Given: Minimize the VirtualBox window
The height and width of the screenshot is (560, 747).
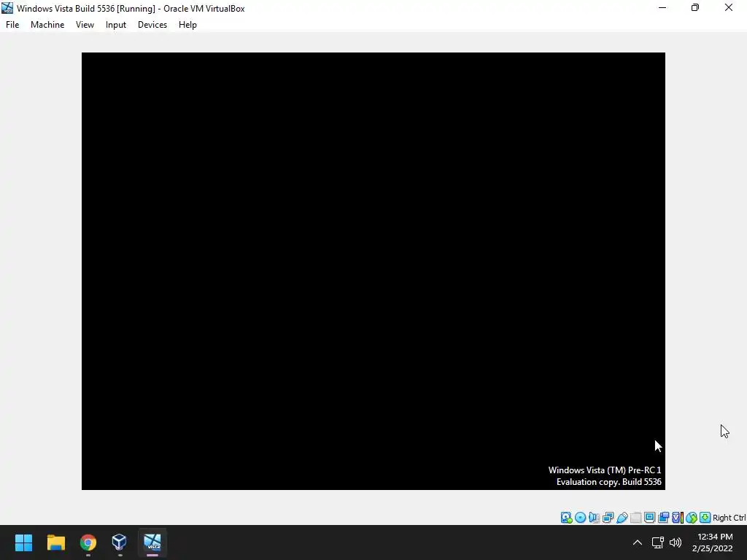Looking at the screenshot, I should pyautogui.click(x=662, y=8).
